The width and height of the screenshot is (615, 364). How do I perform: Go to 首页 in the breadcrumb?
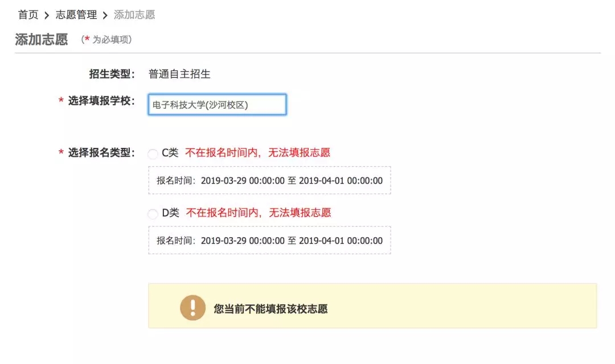(28, 15)
